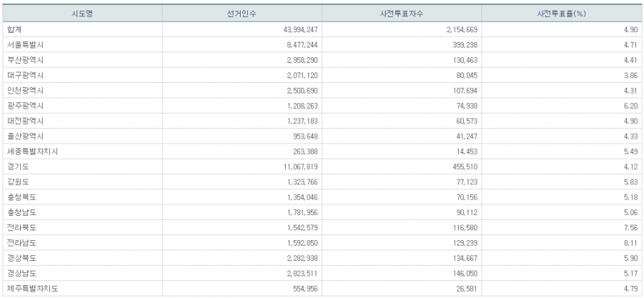Select the 전라남도 row label

pos(22,243)
